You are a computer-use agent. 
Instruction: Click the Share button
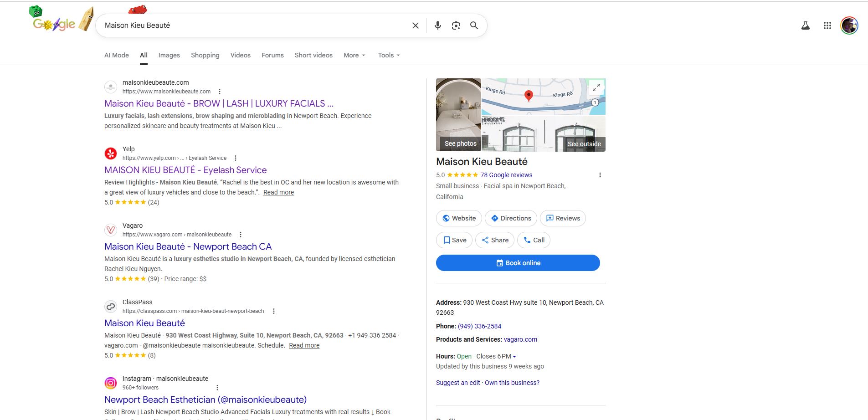[495, 240]
